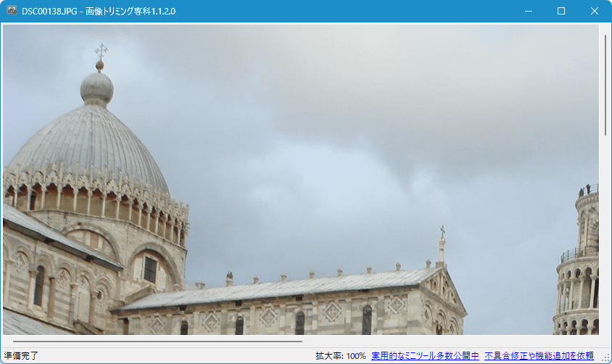
Task: Minimize the 画像トリミング専科 window
Action: (x=529, y=11)
